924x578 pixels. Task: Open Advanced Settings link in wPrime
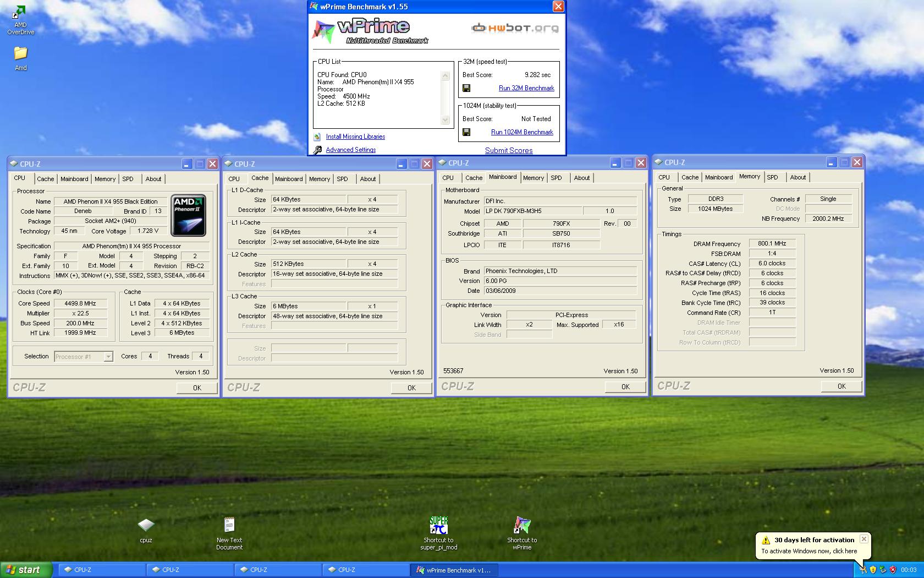pos(351,150)
